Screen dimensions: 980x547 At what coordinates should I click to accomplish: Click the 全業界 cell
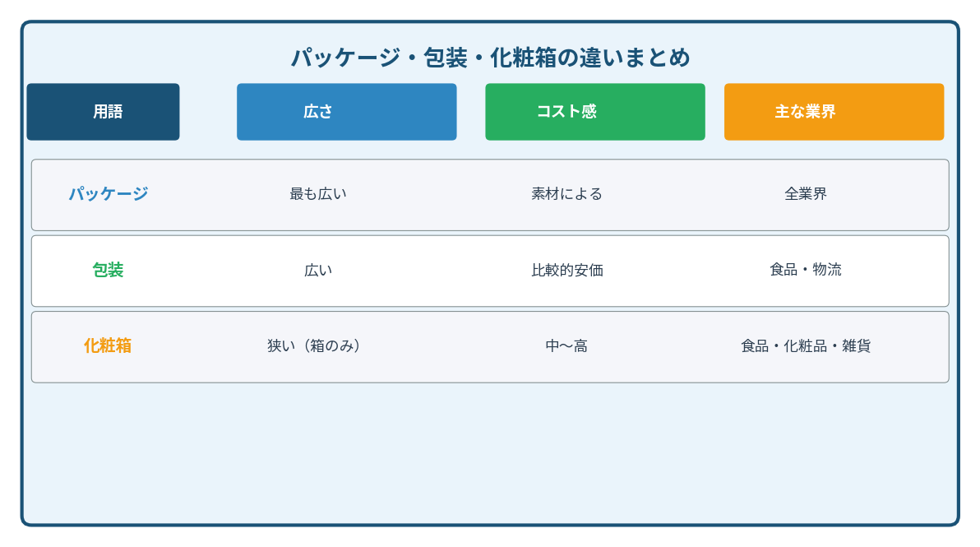[806, 194]
